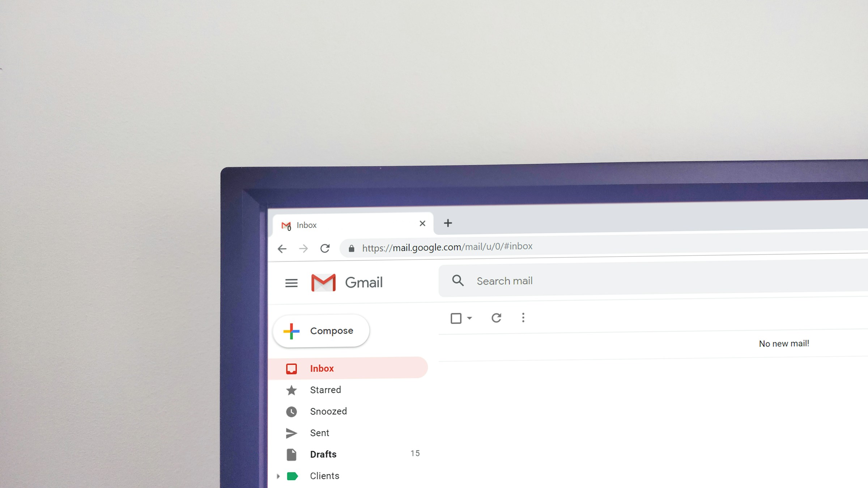868x488 pixels.
Task: Click the Compose button
Action: coord(322,331)
